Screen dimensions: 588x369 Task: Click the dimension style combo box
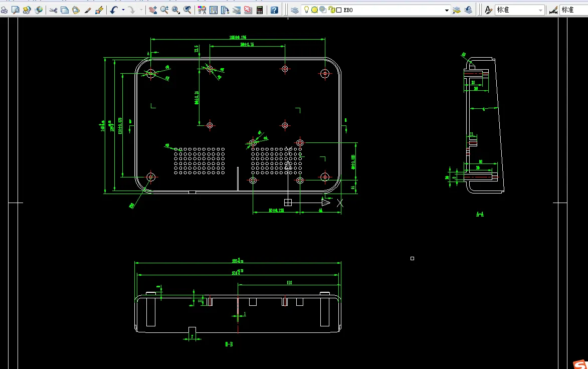pyautogui.click(x=574, y=10)
